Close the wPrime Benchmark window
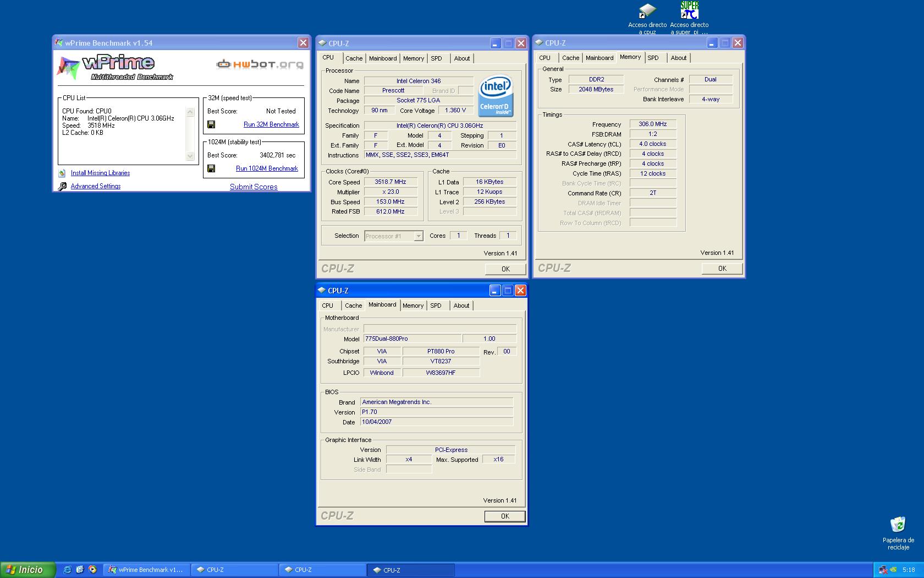 click(303, 43)
